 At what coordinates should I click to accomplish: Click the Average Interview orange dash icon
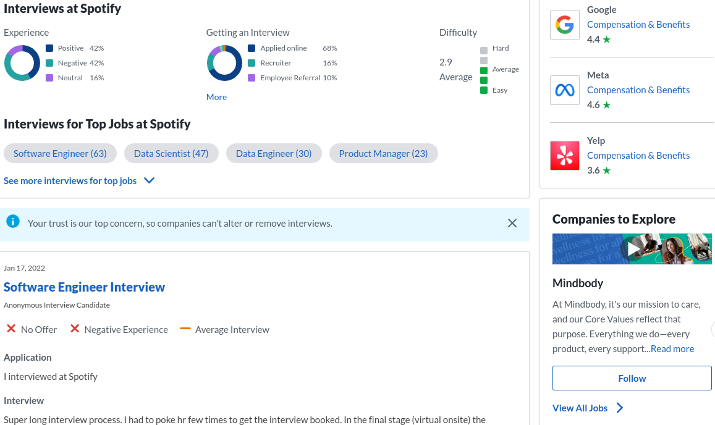185,328
